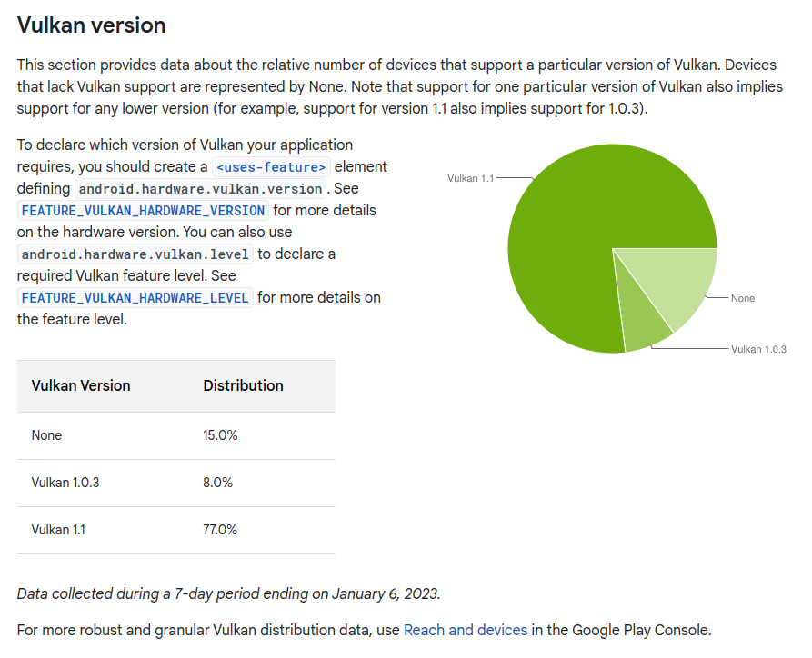The height and width of the screenshot is (658, 812).
Task: Click the Vulkan version heading
Action: coord(91,25)
